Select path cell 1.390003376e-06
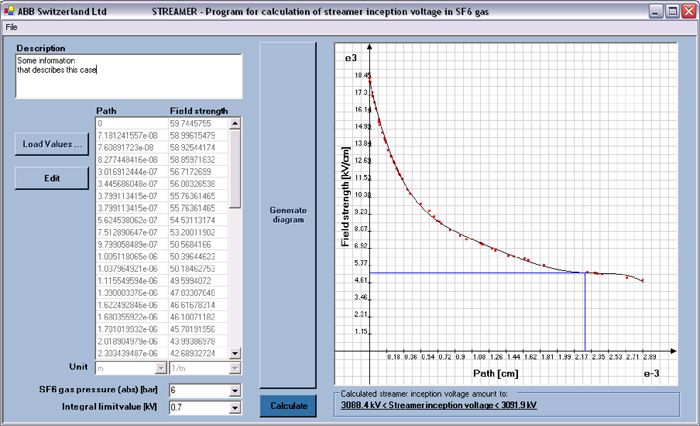The width and height of the screenshot is (700, 426). point(132,293)
